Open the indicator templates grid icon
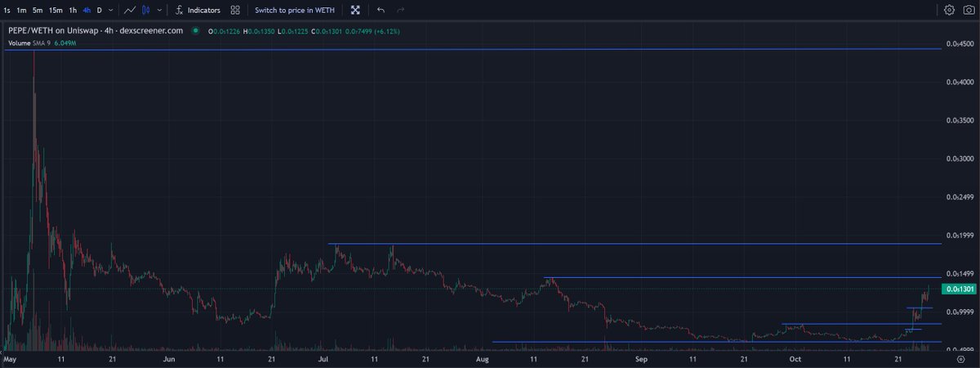Screen dimensions: 980x368 235,10
